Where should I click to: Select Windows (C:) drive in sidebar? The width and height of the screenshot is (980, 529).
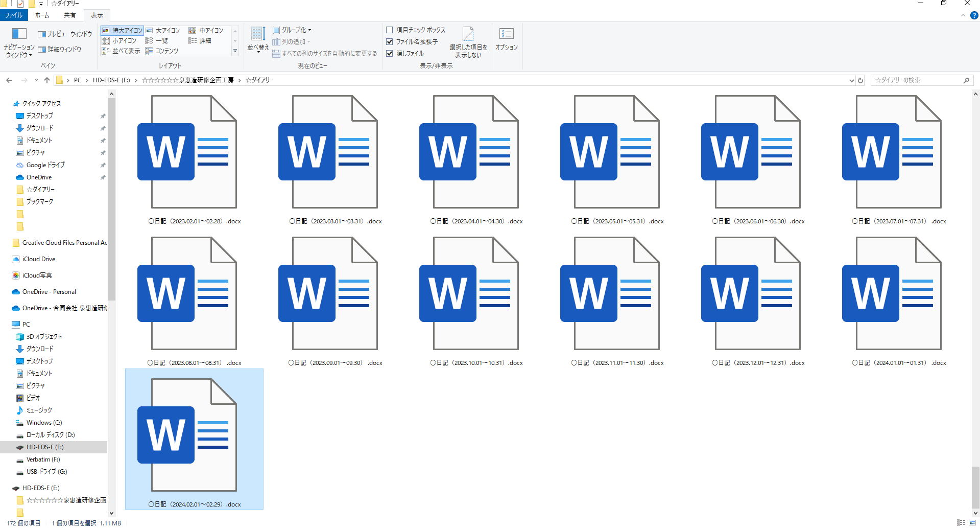click(44, 423)
